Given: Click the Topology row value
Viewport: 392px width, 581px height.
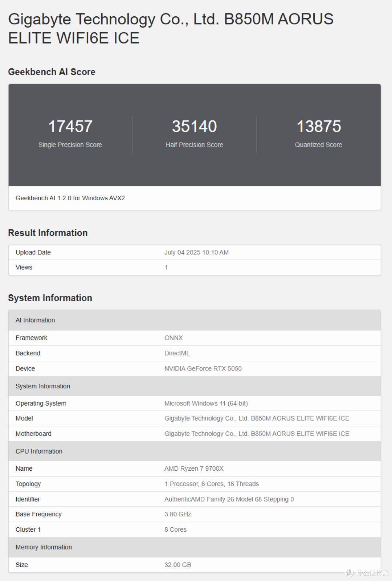Looking at the screenshot, I should click(x=212, y=484).
